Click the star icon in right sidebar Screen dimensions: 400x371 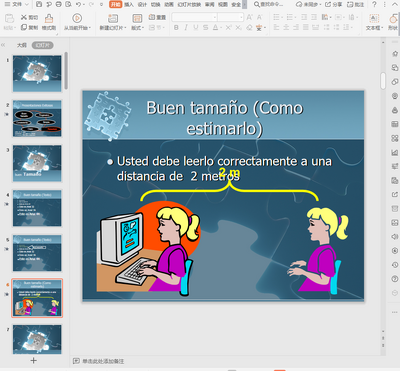pos(395,53)
